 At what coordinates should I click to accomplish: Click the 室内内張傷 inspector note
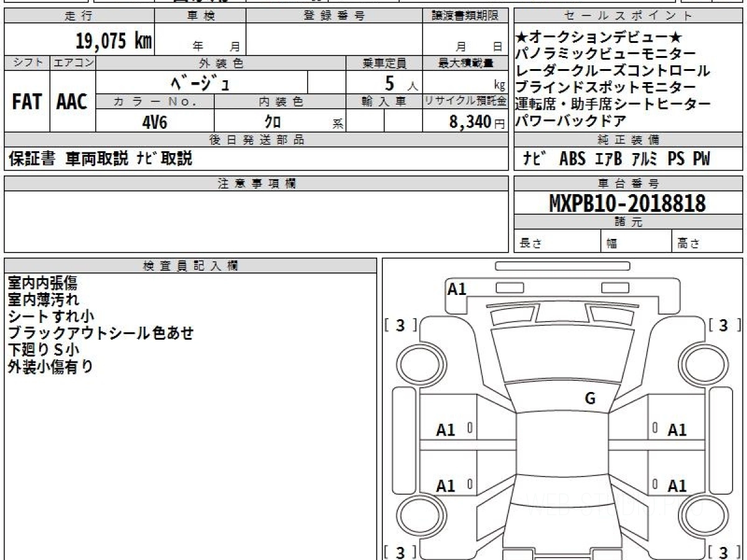click(x=43, y=283)
